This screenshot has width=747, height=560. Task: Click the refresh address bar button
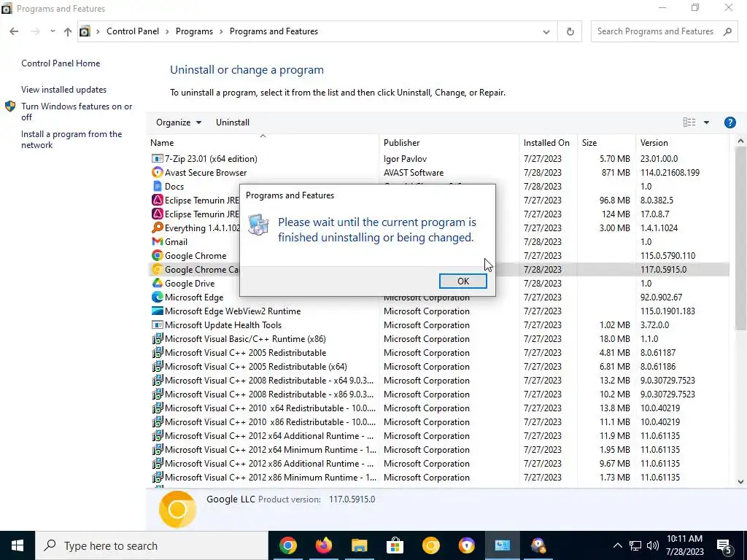(x=570, y=31)
